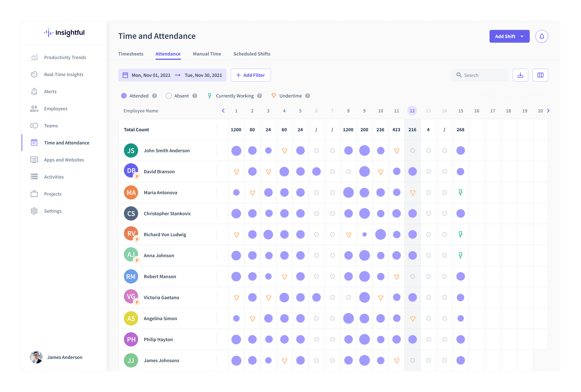This screenshot has width=581, height=392.
Task: Switch to the Scheduled Shifts tab
Action: (252, 54)
